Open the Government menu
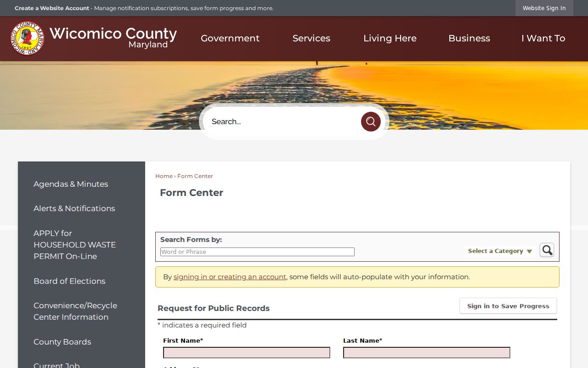The width and height of the screenshot is (588, 368). pyautogui.click(x=230, y=38)
